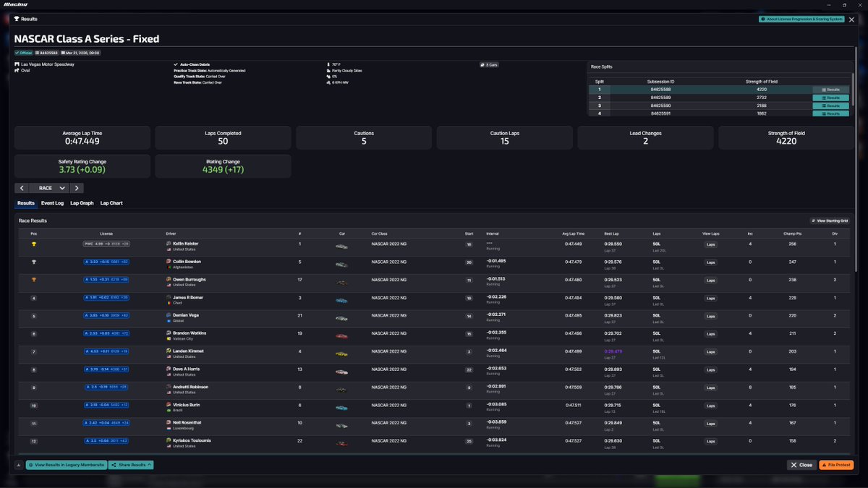Select subsession ID 84625589 row

coord(720,98)
